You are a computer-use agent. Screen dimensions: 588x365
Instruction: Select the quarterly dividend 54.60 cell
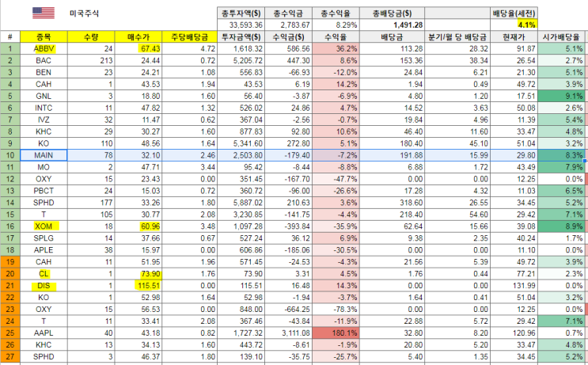pyautogui.click(x=457, y=215)
